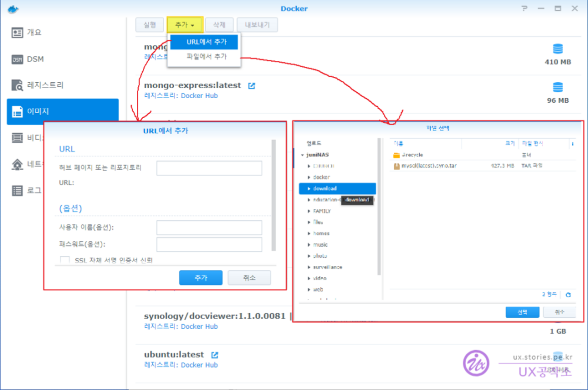Click the DSM sidebar icon
The image size is (588, 390).
pyautogui.click(x=17, y=59)
